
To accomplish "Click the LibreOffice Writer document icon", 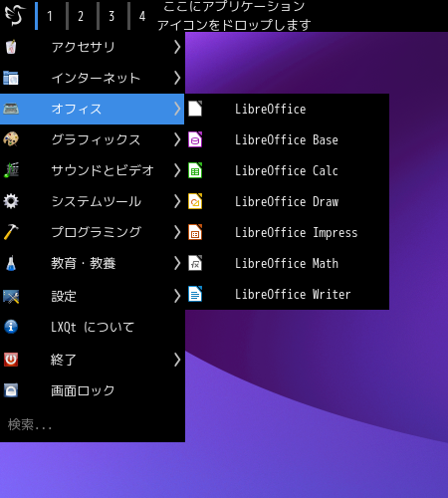I will tap(195, 294).
